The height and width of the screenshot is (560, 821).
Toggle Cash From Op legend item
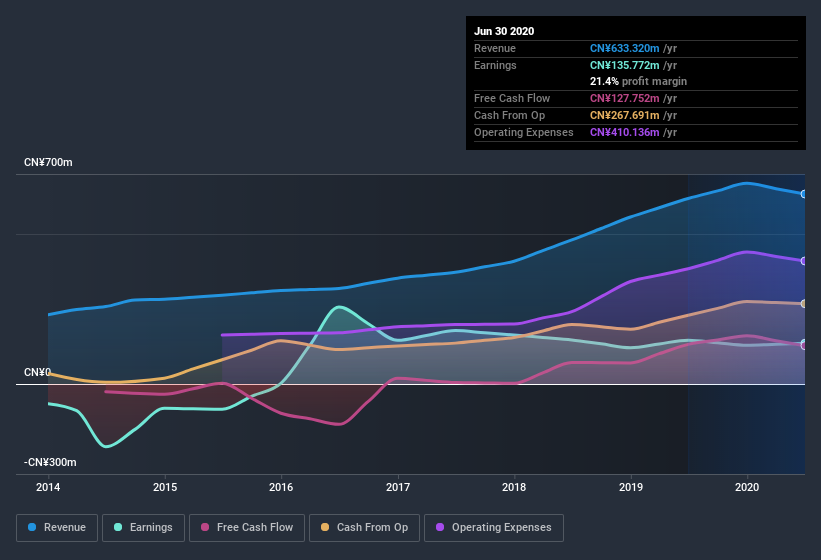coord(363,527)
